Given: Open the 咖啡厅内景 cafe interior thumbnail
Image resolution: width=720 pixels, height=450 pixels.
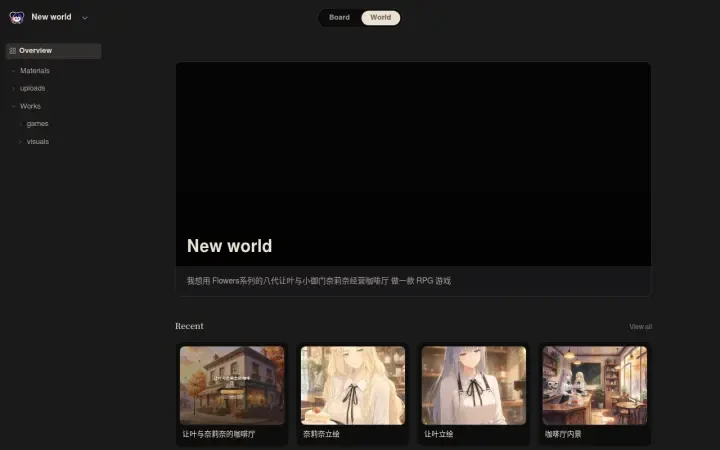Looking at the screenshot, I should [x=595, y=385].
